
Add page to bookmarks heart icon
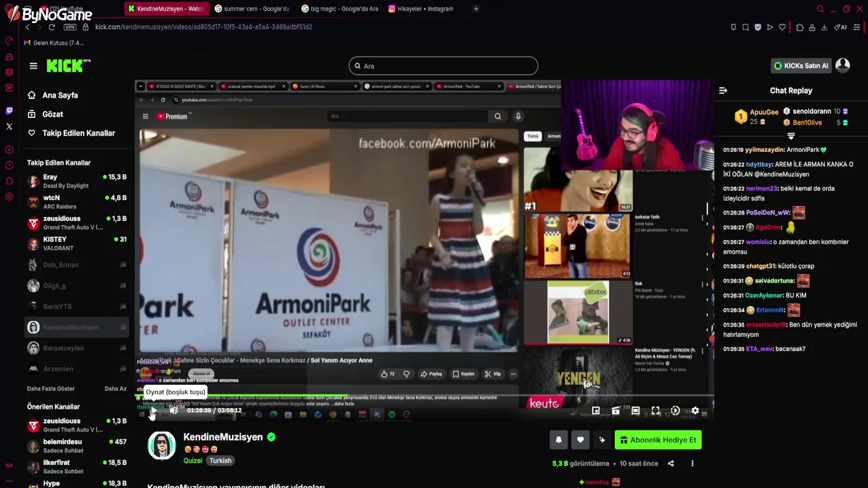point(782,27)
